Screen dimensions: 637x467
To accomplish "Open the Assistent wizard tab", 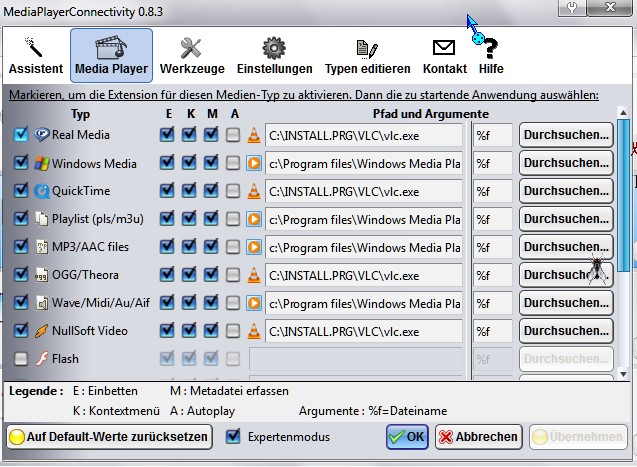I will coord(35,56).
